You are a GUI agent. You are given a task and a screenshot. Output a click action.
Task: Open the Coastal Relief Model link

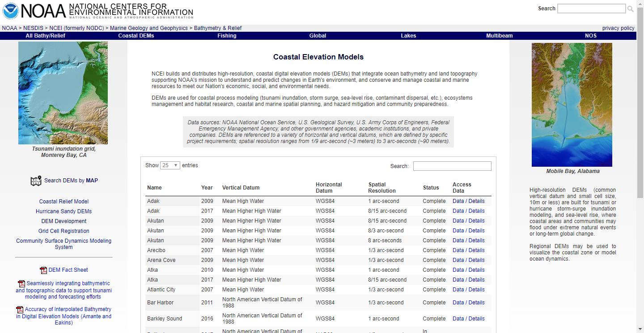[x=64, y=202]
